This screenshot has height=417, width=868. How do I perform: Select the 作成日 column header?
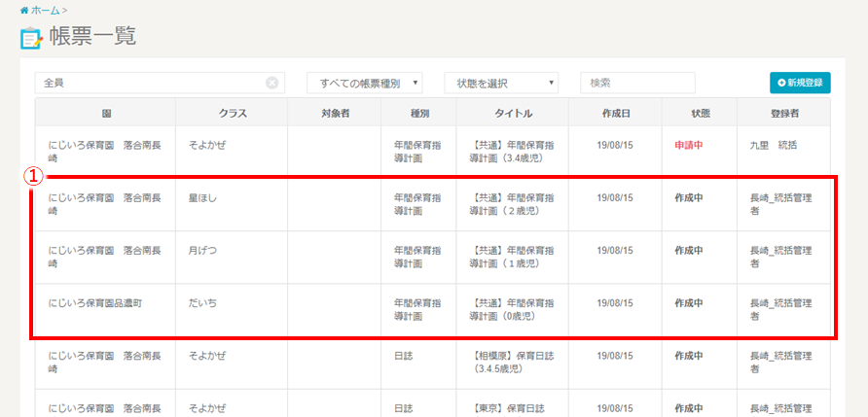(x=615, y=113)
